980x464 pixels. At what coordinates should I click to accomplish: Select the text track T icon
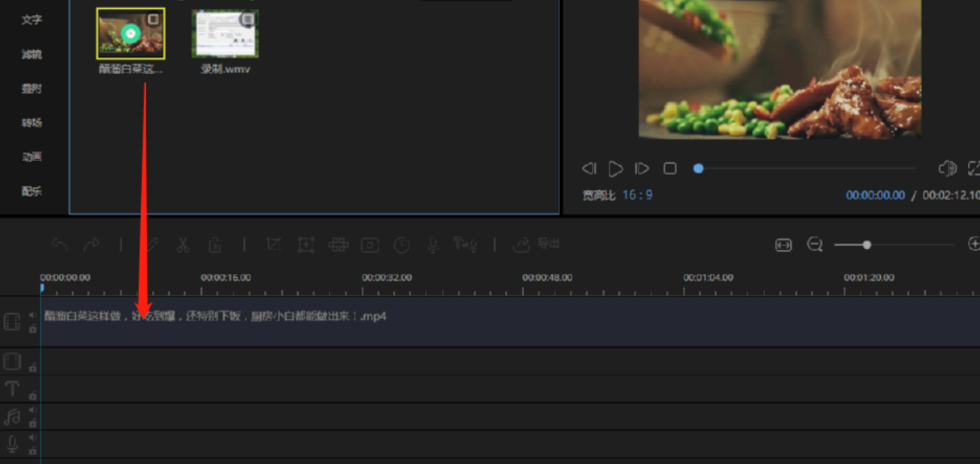tap(12, 389)
